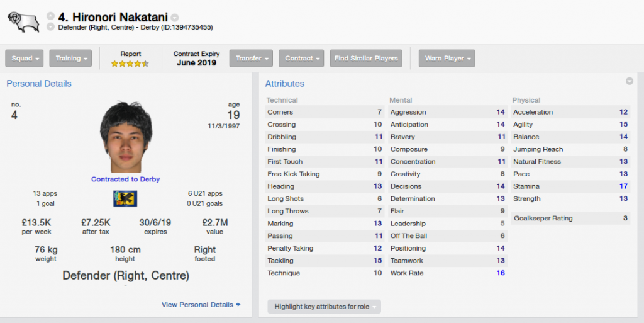
Task: Open the round dropdown after Hironori Nakatani
Action: [175, 18]
